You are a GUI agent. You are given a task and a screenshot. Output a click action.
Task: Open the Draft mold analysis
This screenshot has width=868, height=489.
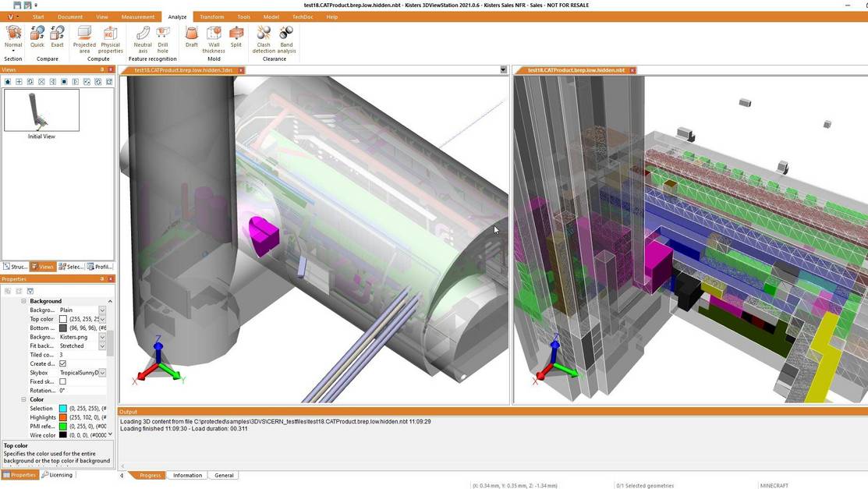coord(192,37)
